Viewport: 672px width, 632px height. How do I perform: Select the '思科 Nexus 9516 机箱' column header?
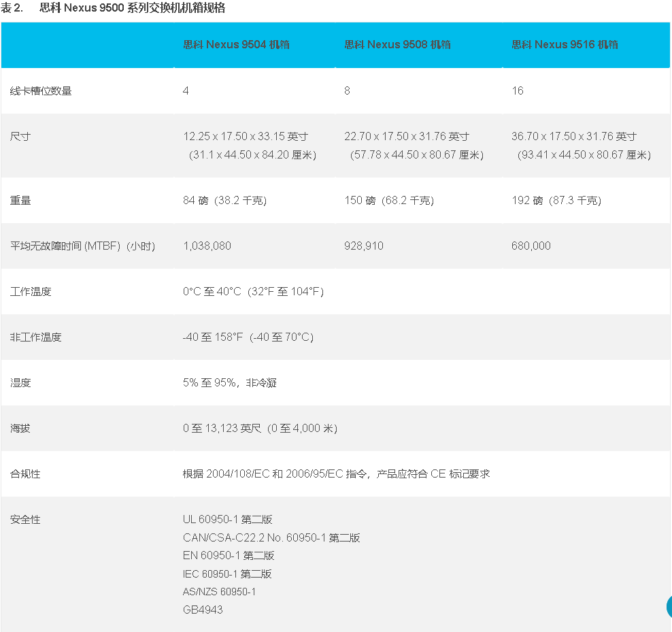(x=565, y=45)
